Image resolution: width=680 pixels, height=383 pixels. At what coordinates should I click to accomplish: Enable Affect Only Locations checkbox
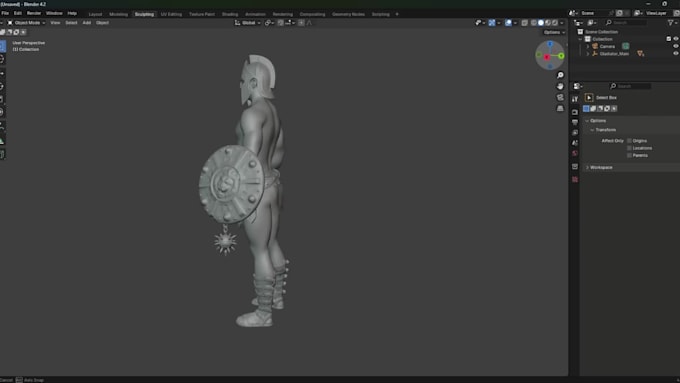(629, 148)
